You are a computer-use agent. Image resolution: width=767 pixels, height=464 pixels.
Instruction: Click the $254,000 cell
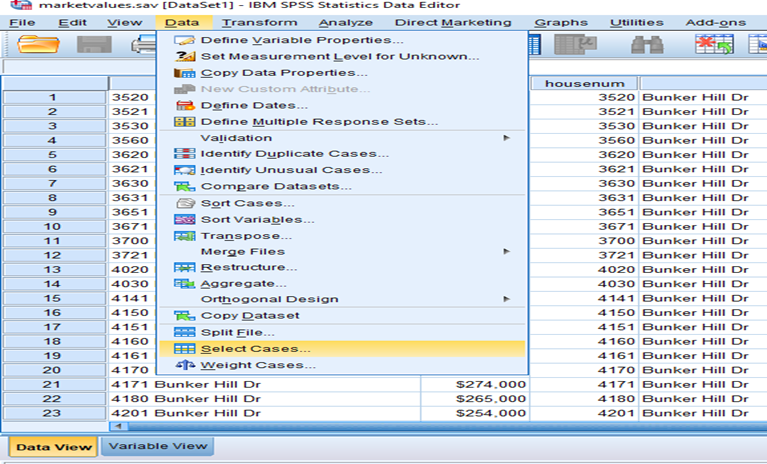475,413
